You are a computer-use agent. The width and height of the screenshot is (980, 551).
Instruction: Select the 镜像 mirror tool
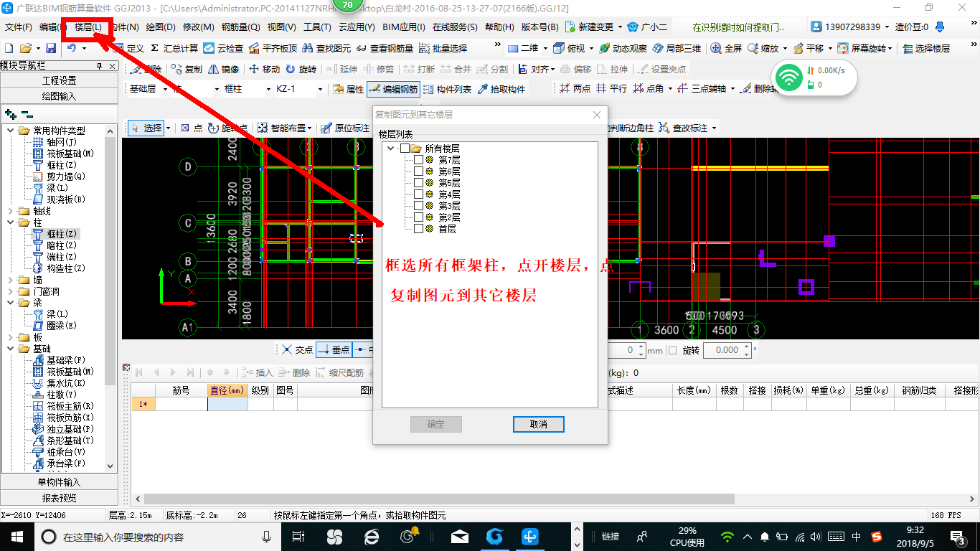[223, 70]
